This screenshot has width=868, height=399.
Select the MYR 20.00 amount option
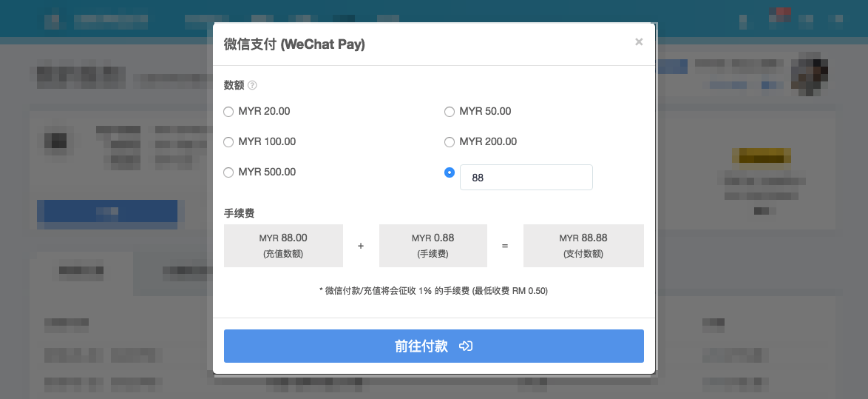coord(228,112)
